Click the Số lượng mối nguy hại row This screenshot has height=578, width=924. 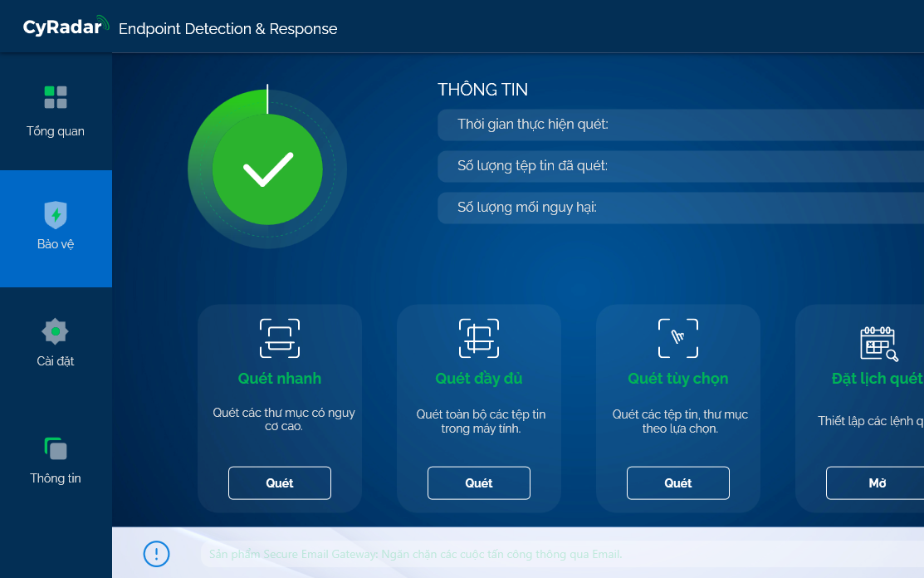point(681,208)
